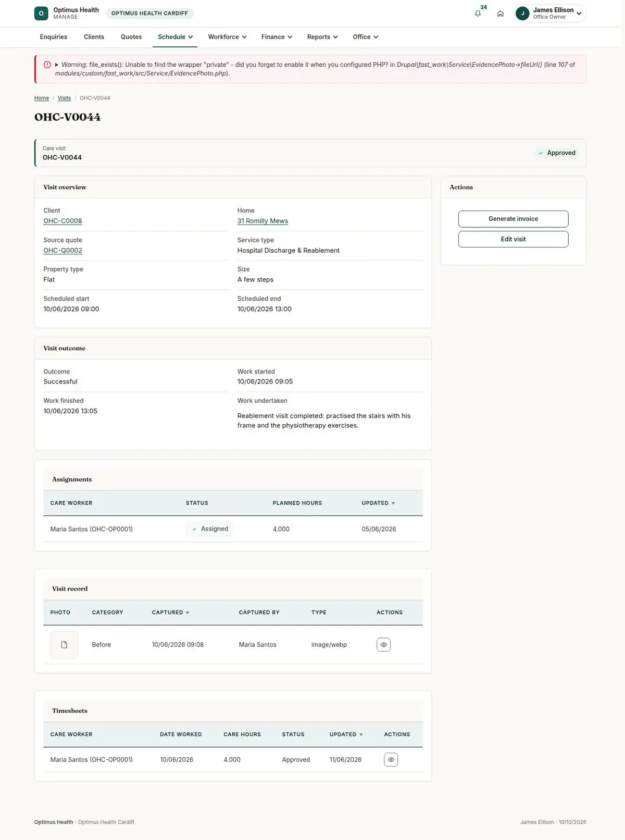
Task: Select Maria Santos (OHC-OP0001) in Assignments
Action: point(92,529)
